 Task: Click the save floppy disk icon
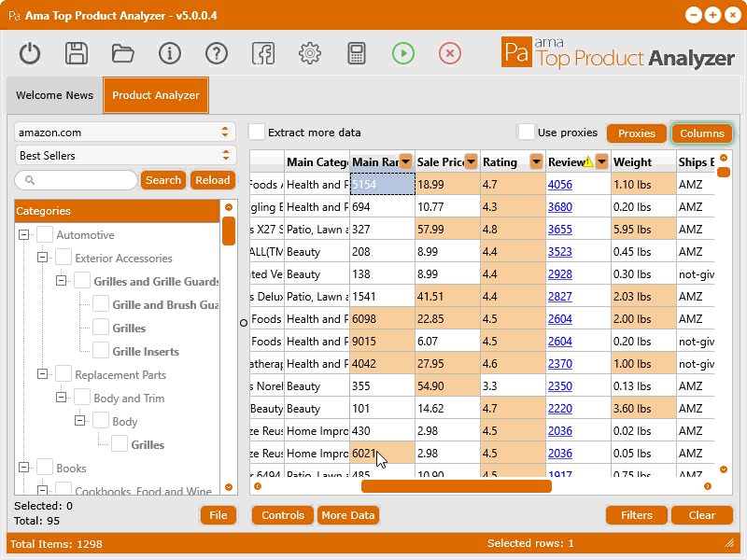tap(77, 53)
